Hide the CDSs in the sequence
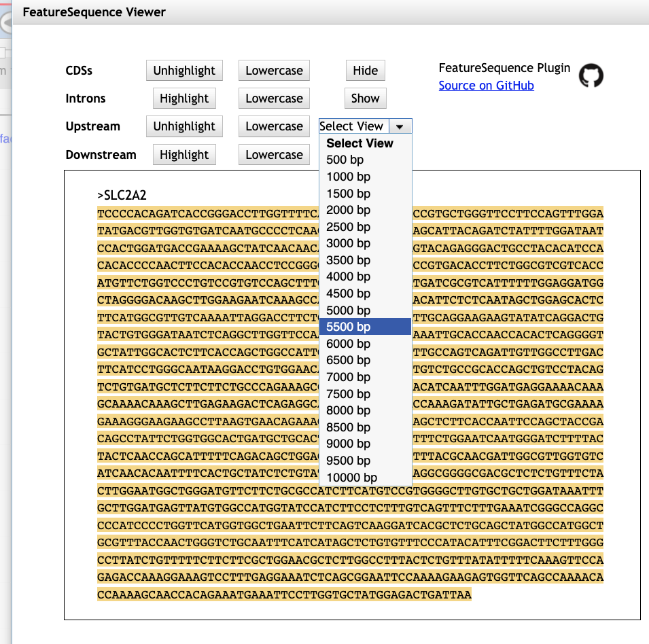Image resolution: width=649 pixels, height=644 pixels. tap(365, 71)
